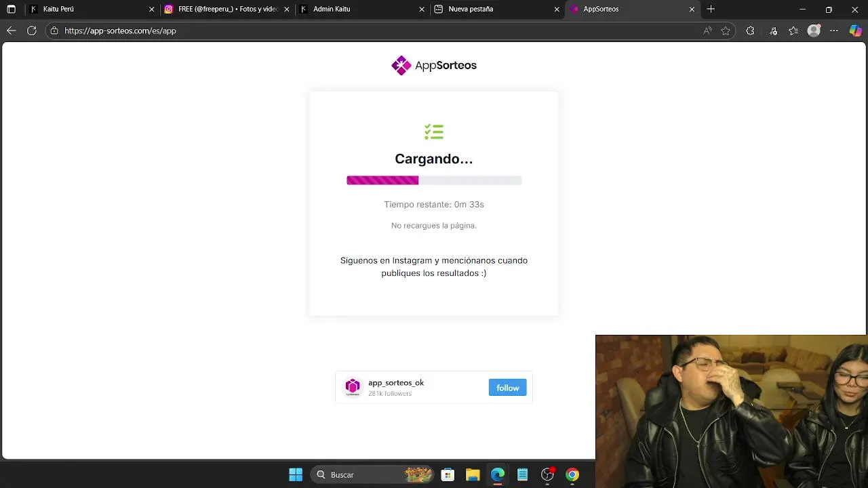
Task: Close the Admin Kaitu tab
Action: (422, 9)
